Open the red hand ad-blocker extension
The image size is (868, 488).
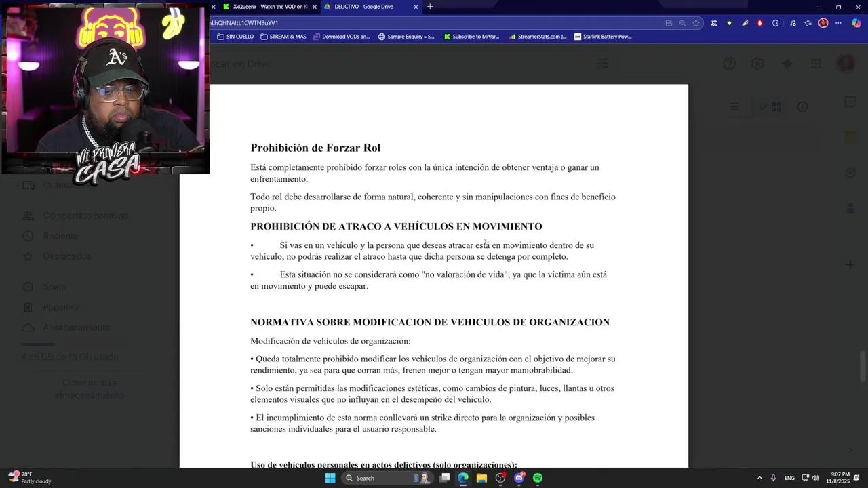coord(759,23)
